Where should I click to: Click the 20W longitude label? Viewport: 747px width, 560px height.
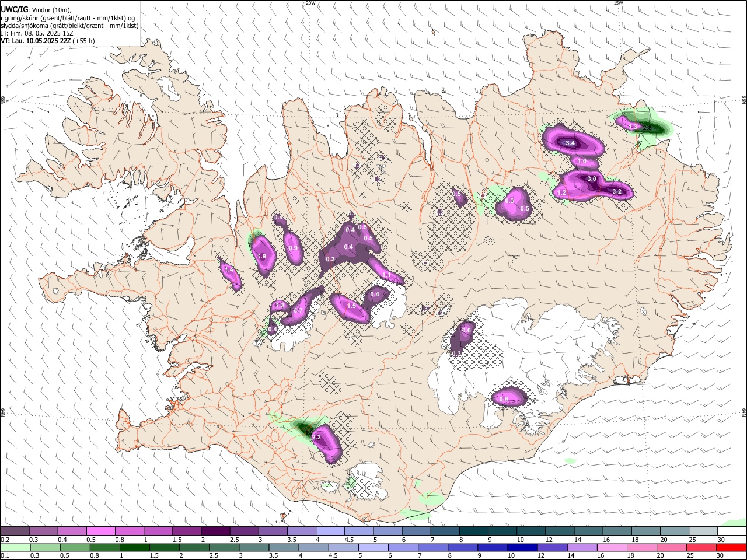tap(310, 3)
